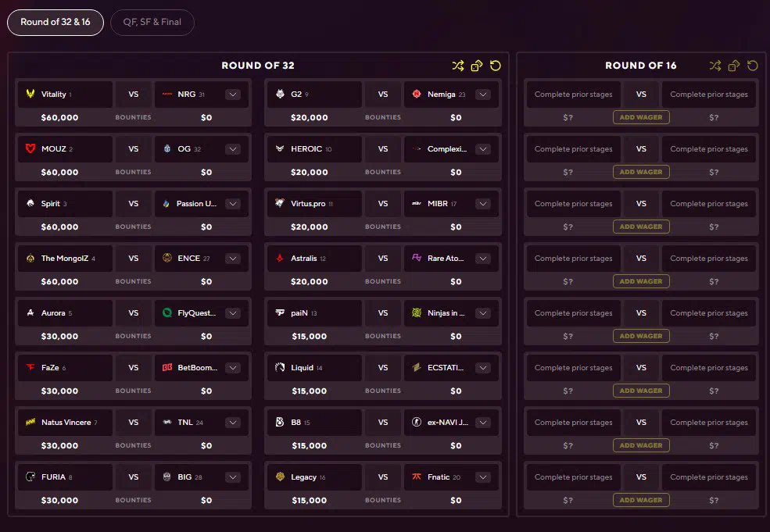Click the $30,000 bounty under Aurora

point(60,337)
